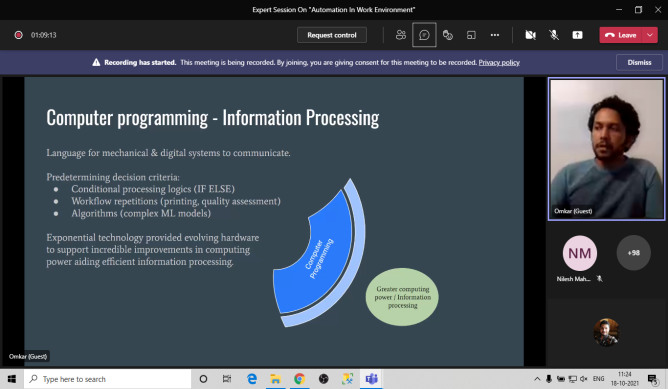Toggle the microphone mute button
This screenshot has width=668, height=389.
(x=554, y=35)
